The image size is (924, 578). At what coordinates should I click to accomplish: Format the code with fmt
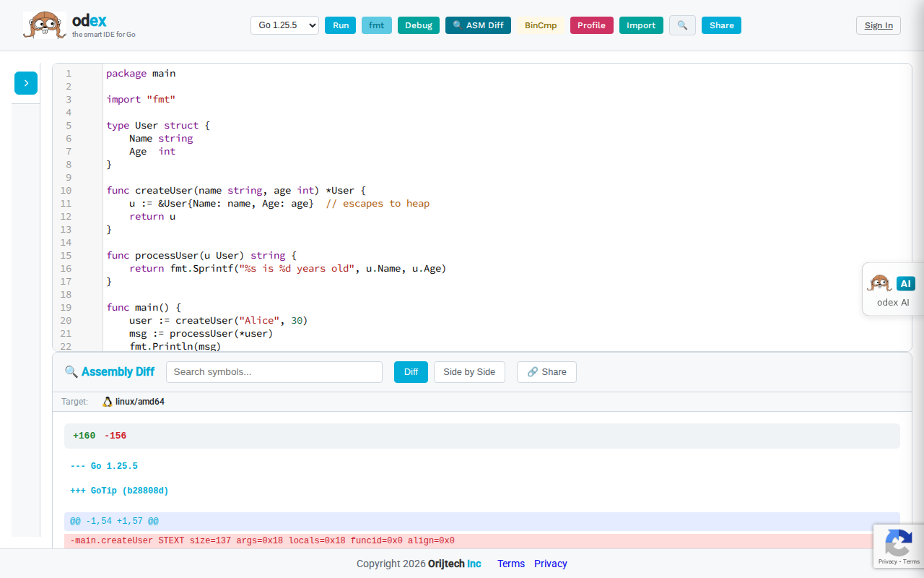[x=377, y=25]
